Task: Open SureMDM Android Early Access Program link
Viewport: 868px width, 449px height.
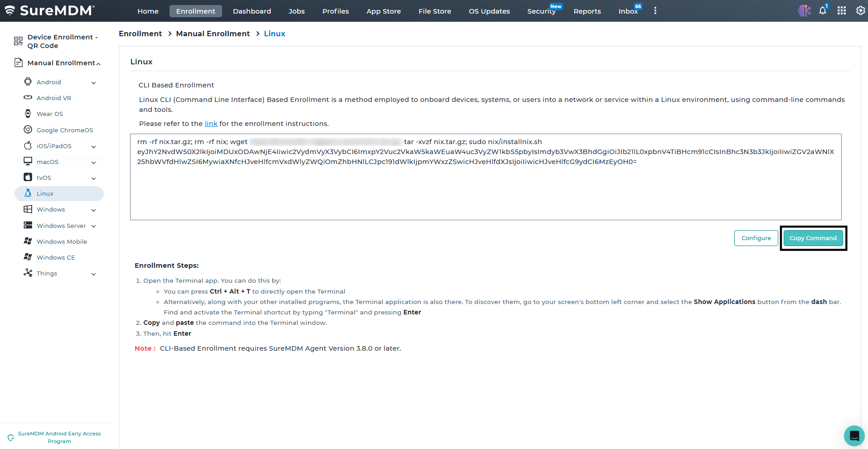Action: click(59, 437)
